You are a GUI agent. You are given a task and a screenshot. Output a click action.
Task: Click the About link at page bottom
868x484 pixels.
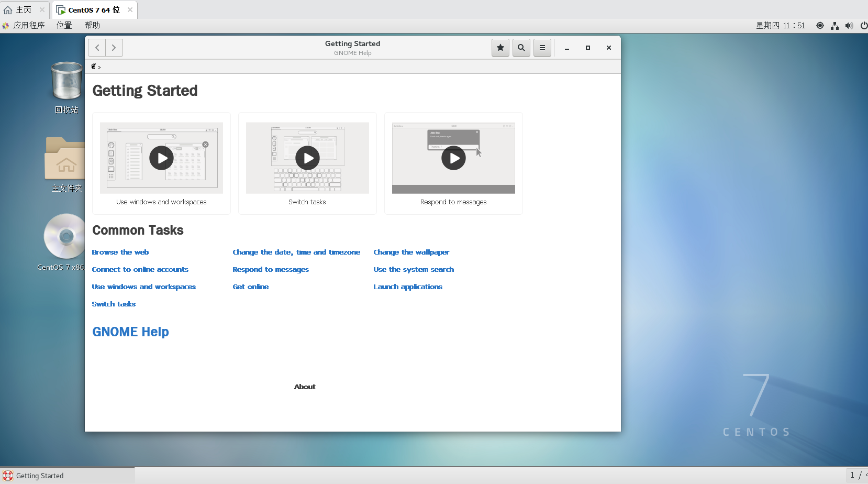305,387
